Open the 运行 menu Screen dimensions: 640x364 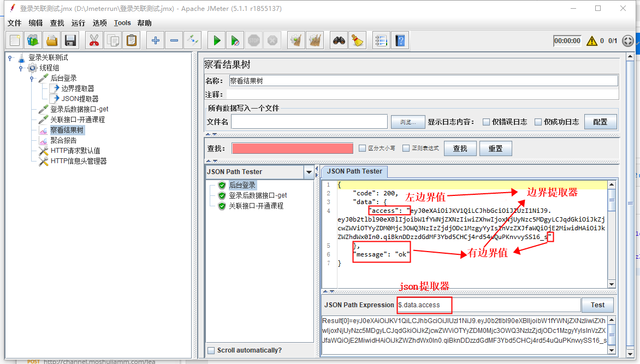(78, 23)
